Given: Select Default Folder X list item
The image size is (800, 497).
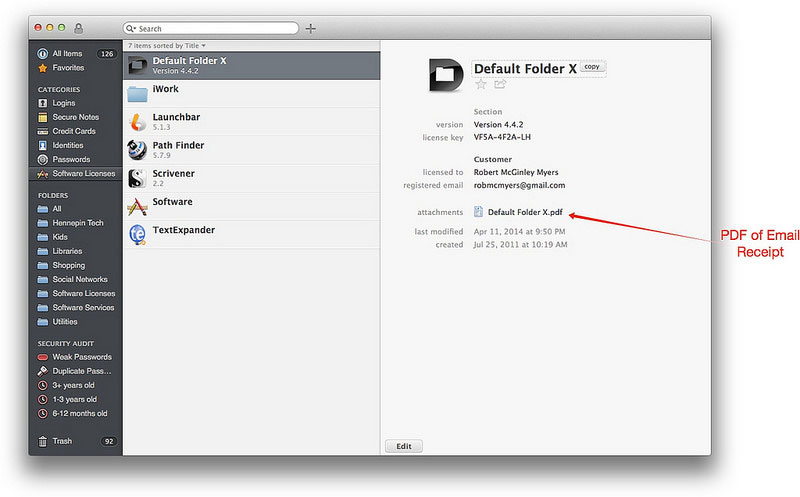Looking at the screenshot, I should point(252,65).
